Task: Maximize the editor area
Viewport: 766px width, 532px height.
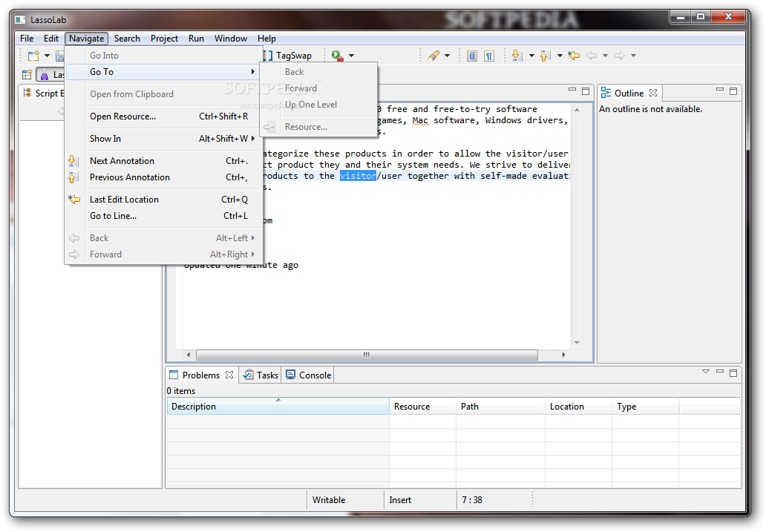Action: pyautogui.click(x=586, y=91)
